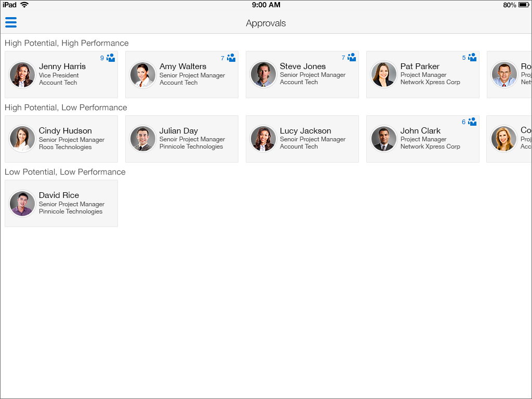Screen dimensions: 532x399
Task: Click the 9:00 AM clock in status bar
Action: coord(266,5)
